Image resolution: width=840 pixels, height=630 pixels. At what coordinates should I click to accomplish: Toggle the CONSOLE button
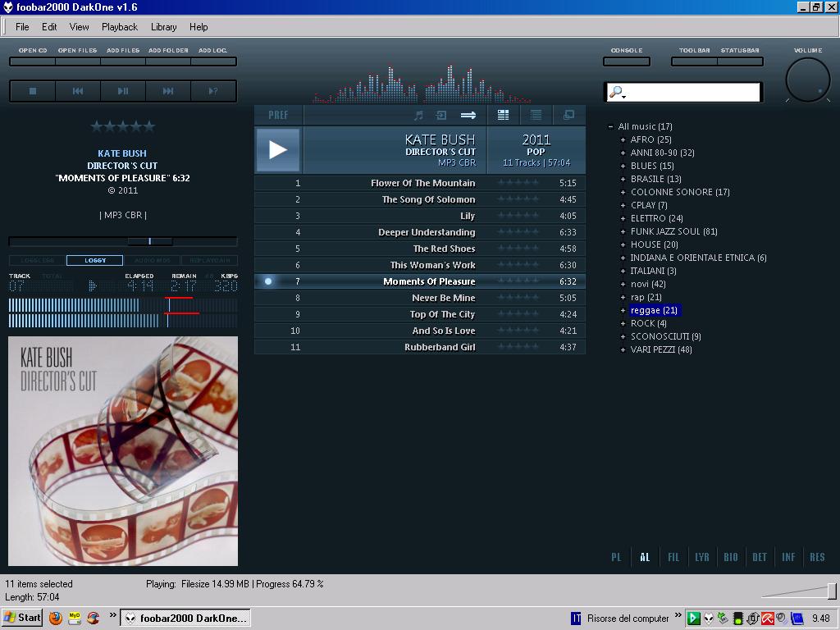[x=626, y=62]
